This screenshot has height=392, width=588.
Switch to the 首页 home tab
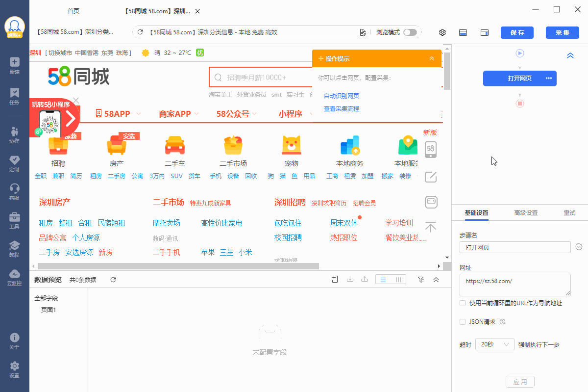(73, 11)
